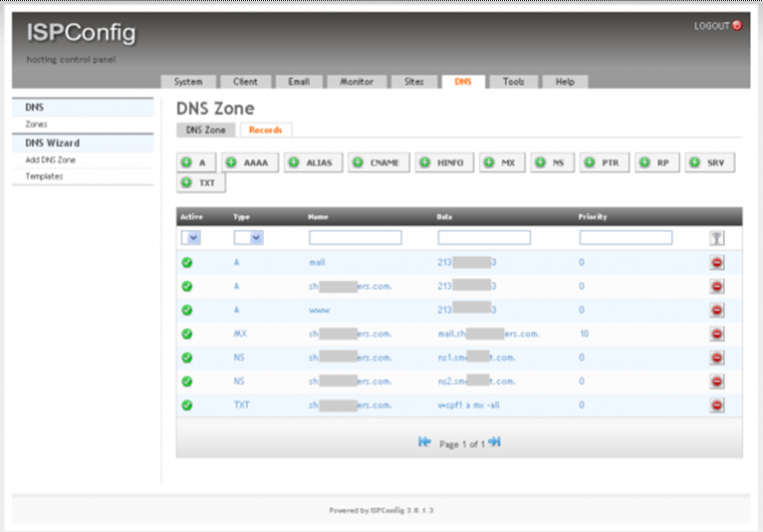Image resolution: width=763 pixels, height=532 pixels.
Task: Open Templates in the sidebar
Action: (44, 176)
